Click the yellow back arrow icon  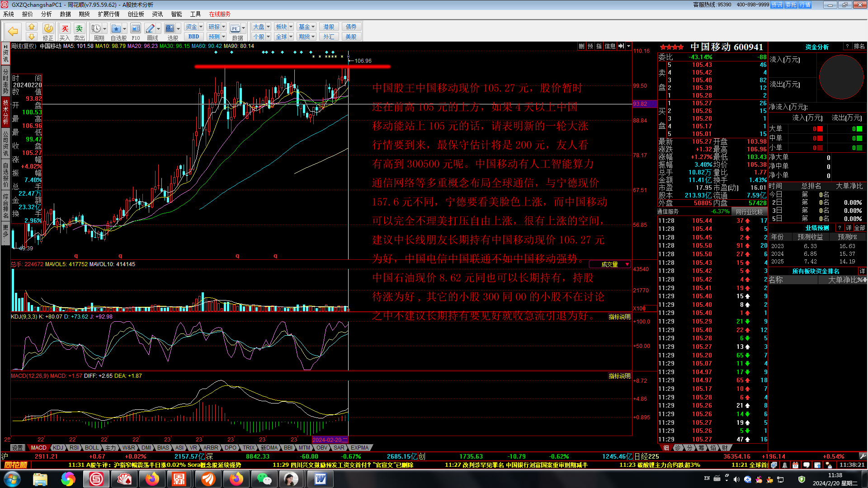[x=13, y=32]
